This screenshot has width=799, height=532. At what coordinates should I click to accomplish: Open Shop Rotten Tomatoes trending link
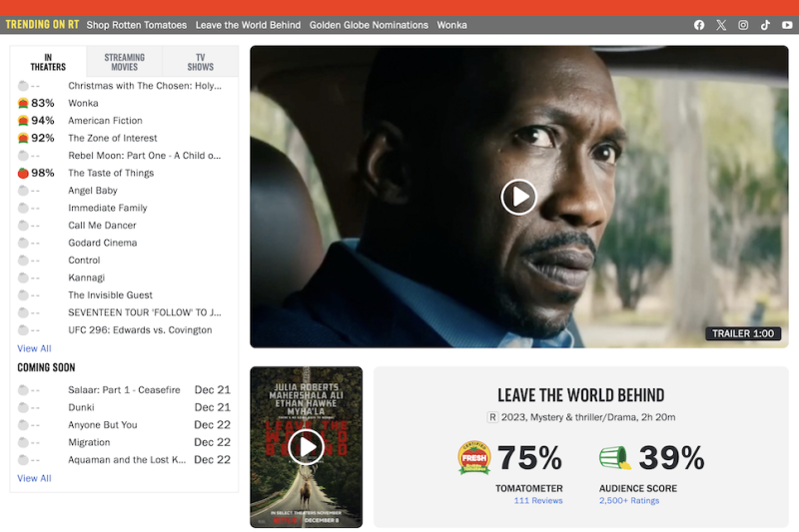click(137, 25)
